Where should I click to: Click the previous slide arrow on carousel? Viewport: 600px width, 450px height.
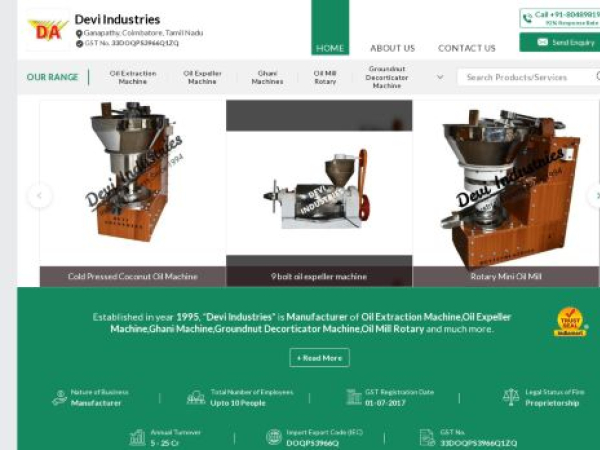tap(39, 196)
